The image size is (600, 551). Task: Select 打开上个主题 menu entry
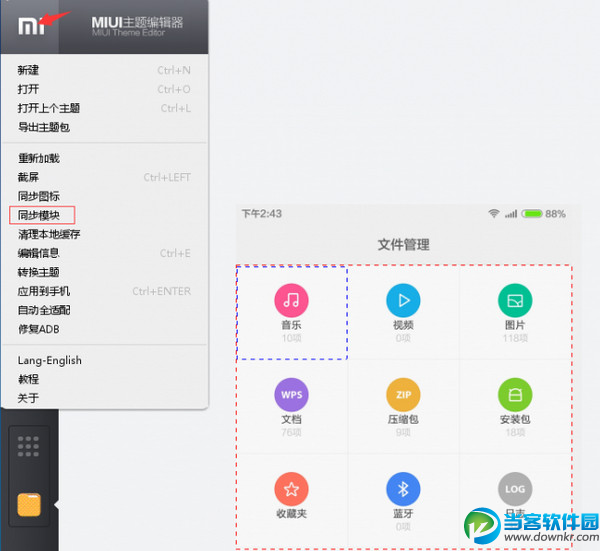pyautogui.click(x=49, y=108)
